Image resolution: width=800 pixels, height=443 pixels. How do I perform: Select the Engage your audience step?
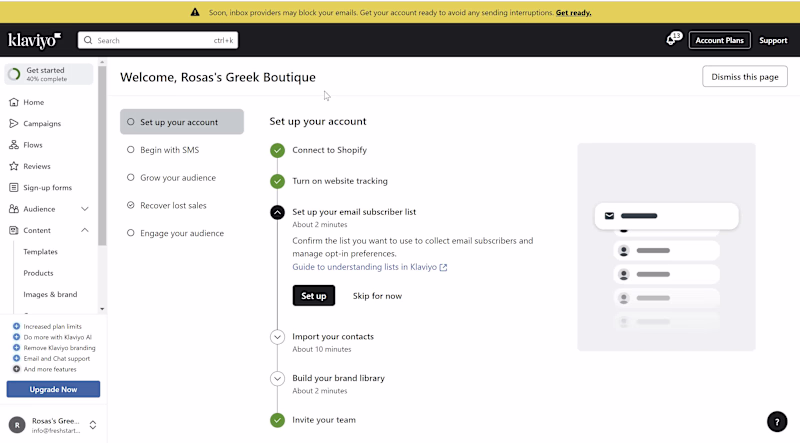pyautogui.click(x=181, y=233)
